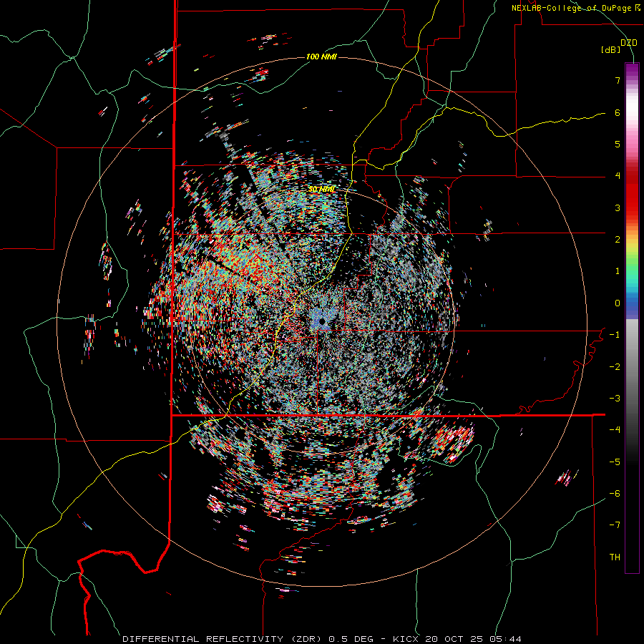
Task: Click the -6 dB value on scale
Action: pos(615,494)
